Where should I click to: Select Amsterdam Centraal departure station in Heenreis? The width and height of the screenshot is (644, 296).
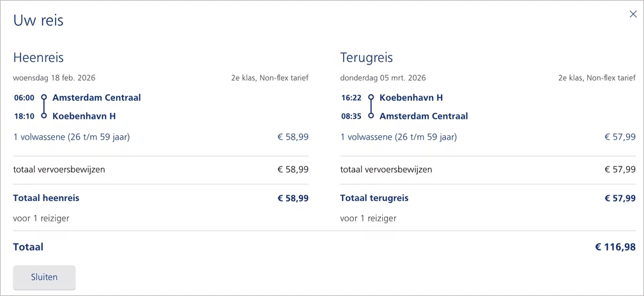(96, 98)
